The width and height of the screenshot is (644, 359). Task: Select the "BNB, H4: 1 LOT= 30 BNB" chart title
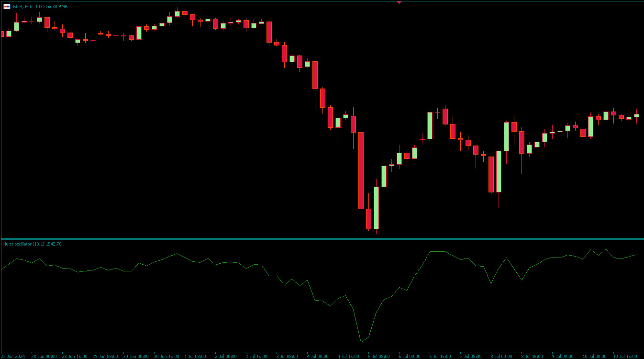(x=40, y=7)
